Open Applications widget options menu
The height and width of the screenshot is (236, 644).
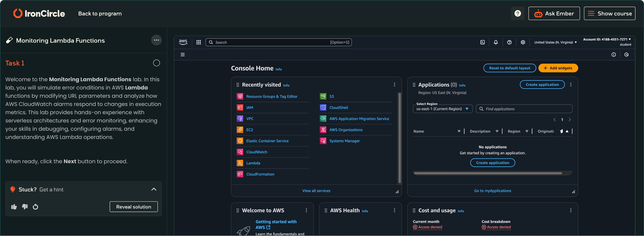[571, 85]
